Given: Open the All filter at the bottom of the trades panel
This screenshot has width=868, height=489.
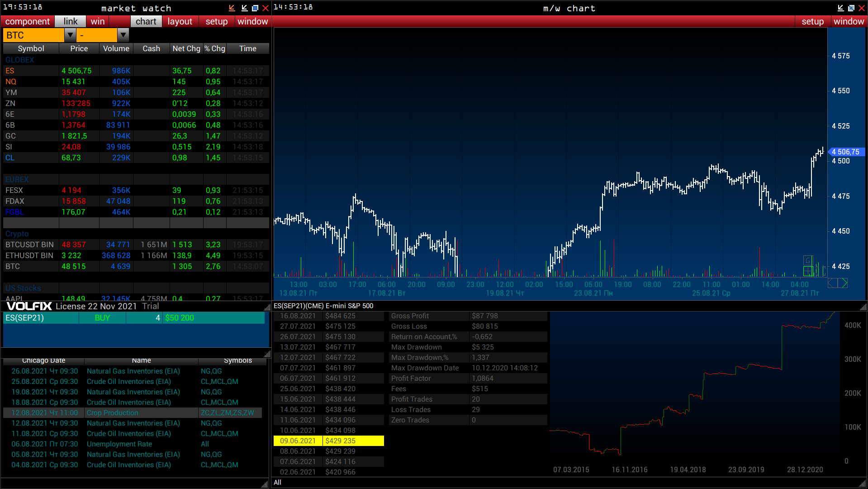Looking at the screenshot, I should point(278,482).
